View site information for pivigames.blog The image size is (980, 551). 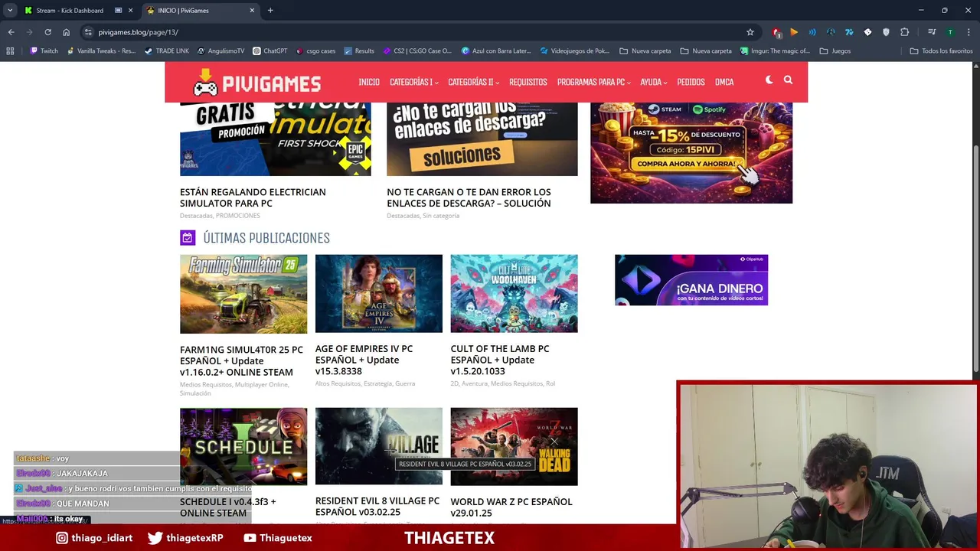pyautogui.click(x=88, y=32)
